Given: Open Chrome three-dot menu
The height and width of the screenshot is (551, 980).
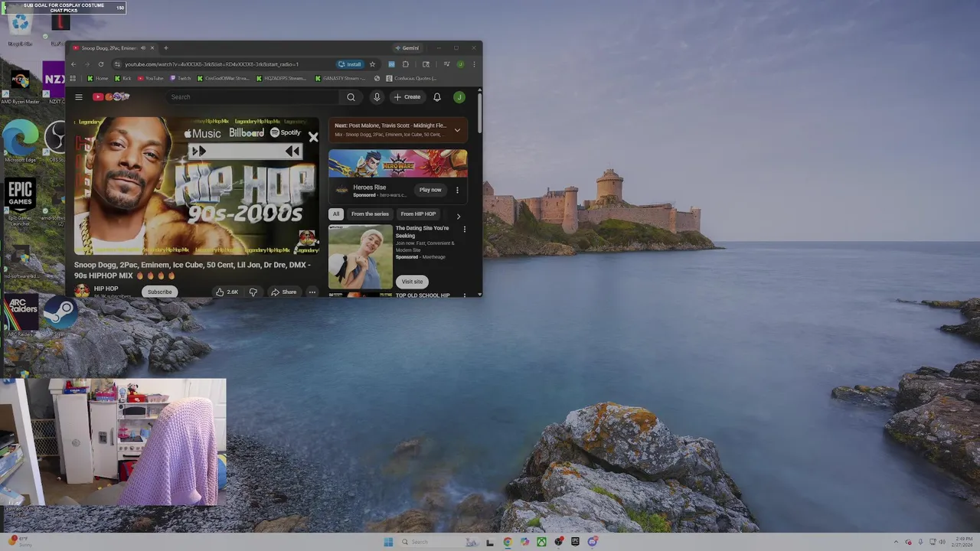Looking at the screenshot, I should [474, 64].
